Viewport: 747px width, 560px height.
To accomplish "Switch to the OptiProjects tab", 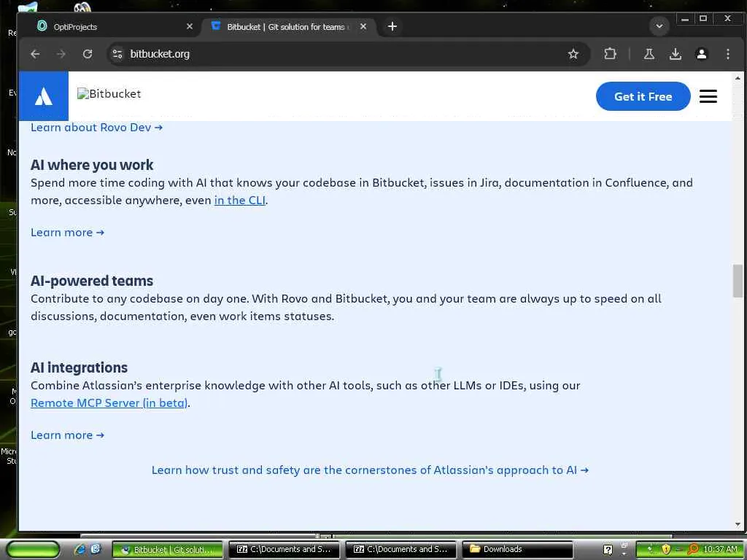I will point(113,27).
